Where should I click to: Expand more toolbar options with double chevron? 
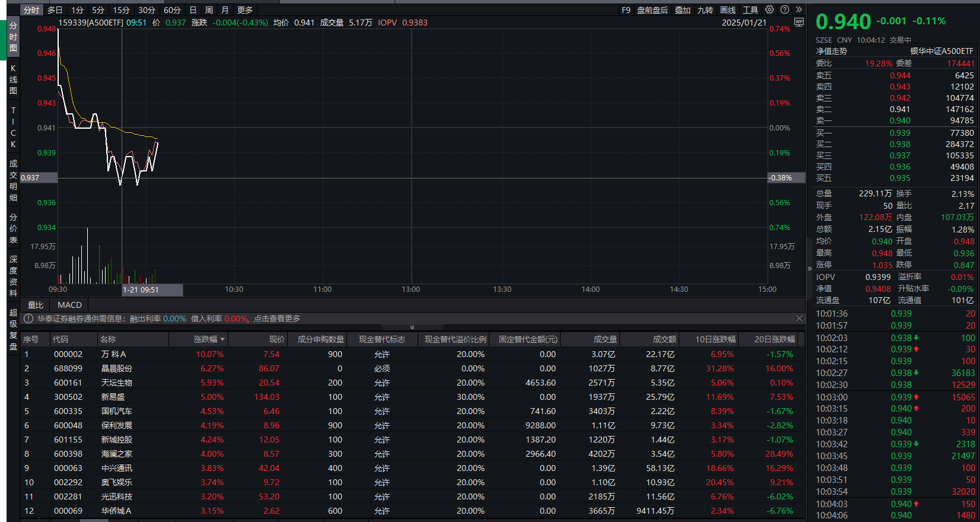tap(799, 10)
